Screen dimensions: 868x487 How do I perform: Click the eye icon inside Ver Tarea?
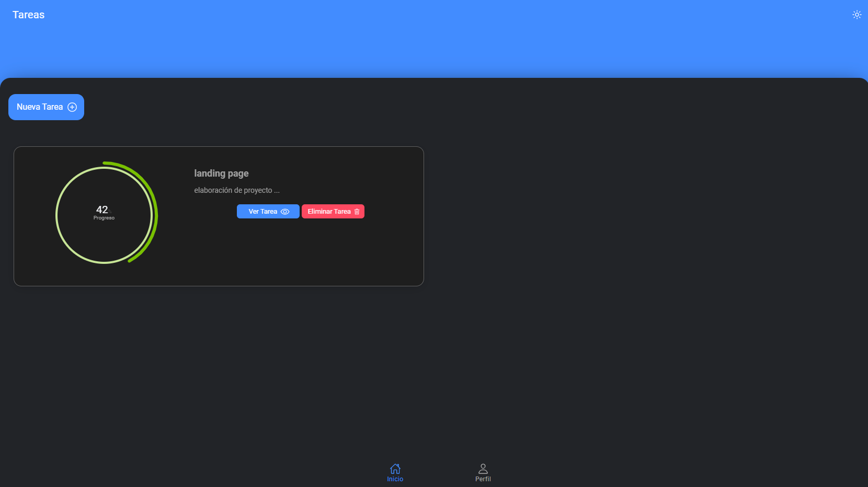click(285, 212)
